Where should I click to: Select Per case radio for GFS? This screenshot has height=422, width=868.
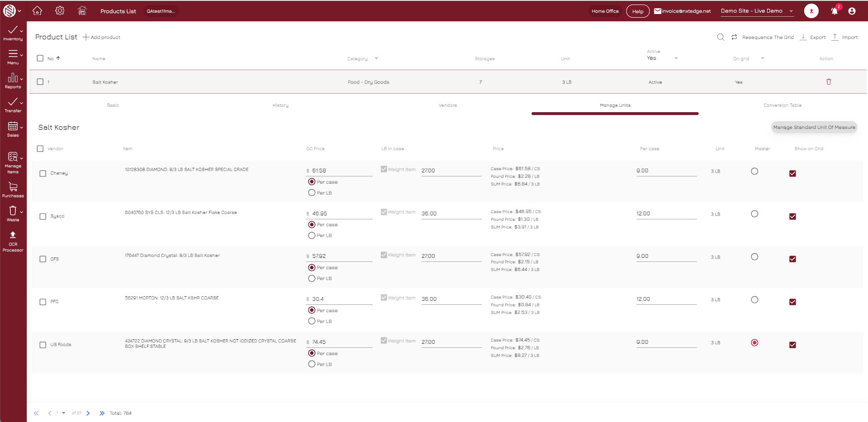[x=312, y=267]
